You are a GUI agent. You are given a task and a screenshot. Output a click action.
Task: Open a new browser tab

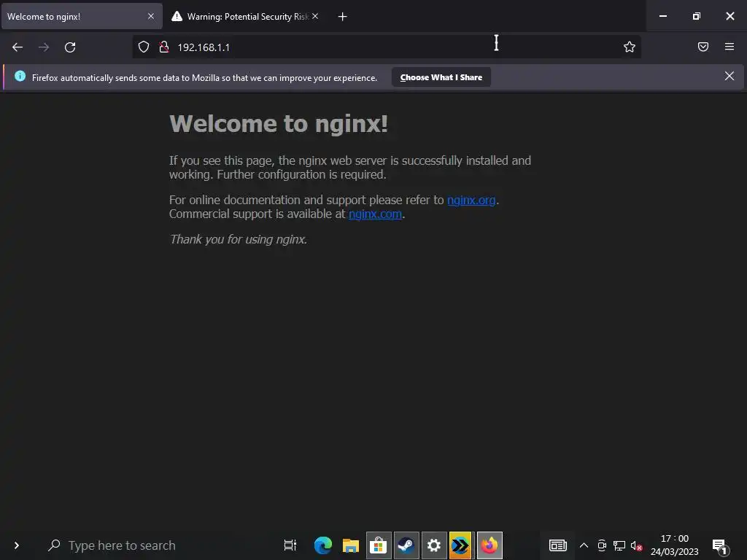click(x=342, y=17)
